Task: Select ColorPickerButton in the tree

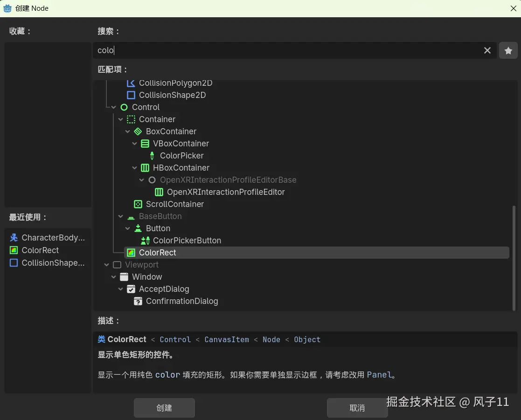Action: pos(187,241)
